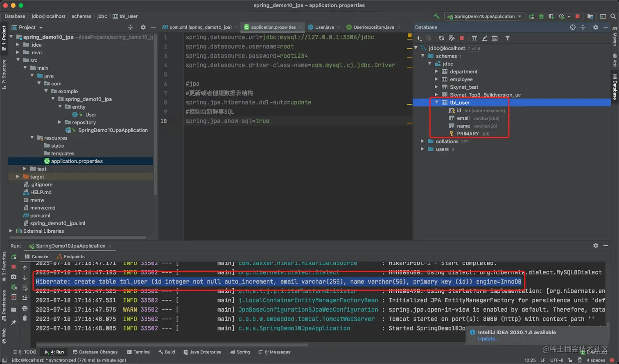The image size is (619, 364).
Task: Open SpringDemo10JpaApplication run configuration dropdown
Action: [x=484, y=16]
